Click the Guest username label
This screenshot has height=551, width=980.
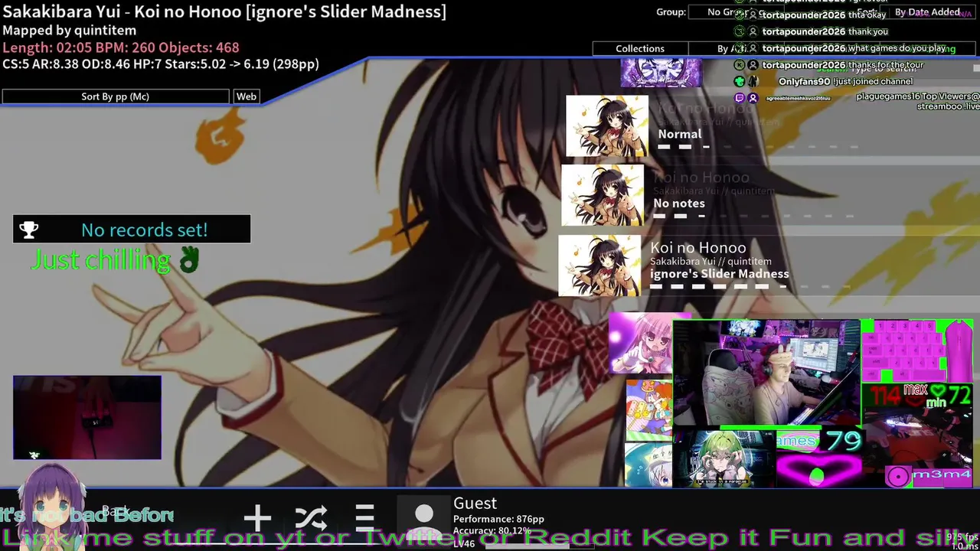(475, 503)
